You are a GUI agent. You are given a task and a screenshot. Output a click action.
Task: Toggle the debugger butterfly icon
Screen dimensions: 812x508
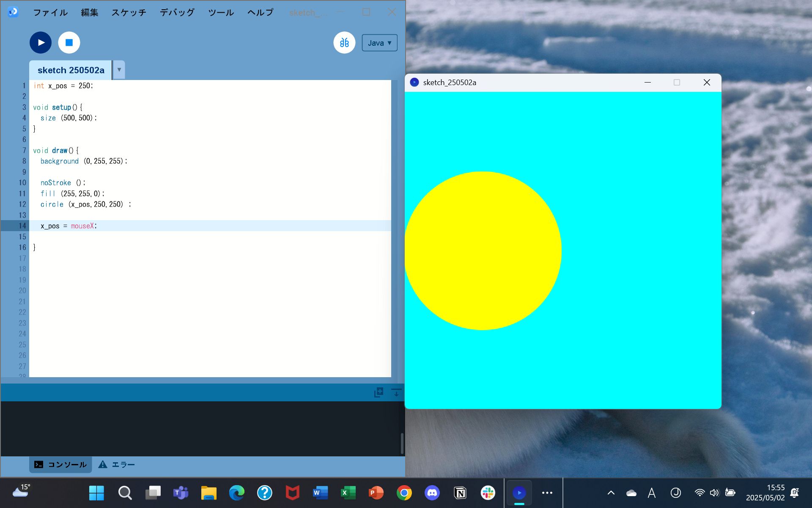(x=344, y=43)
